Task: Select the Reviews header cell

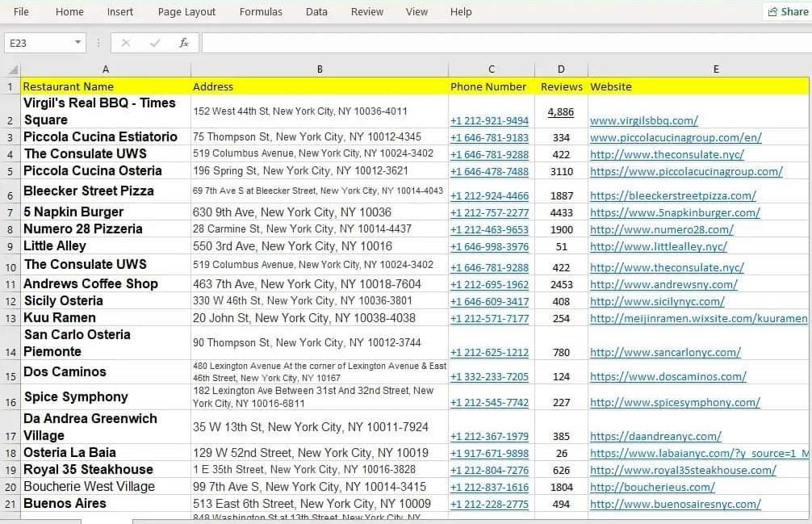Action: pos(561,87)
